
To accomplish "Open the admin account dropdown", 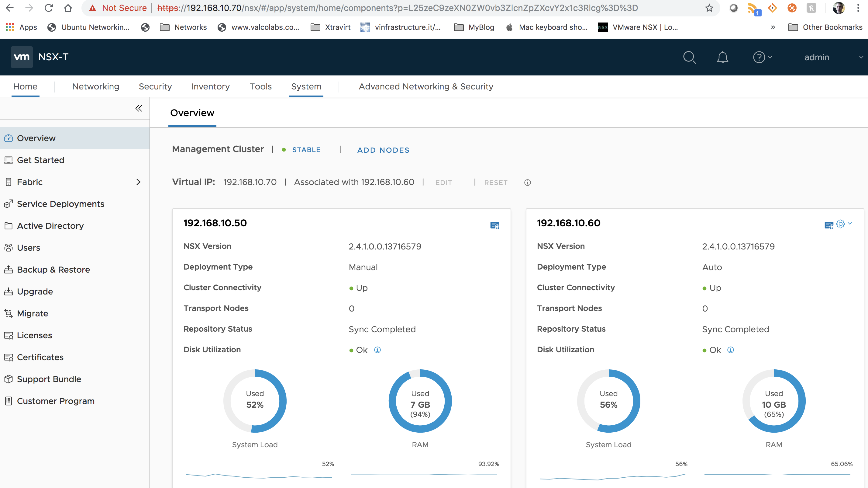I will click(817, 57).
